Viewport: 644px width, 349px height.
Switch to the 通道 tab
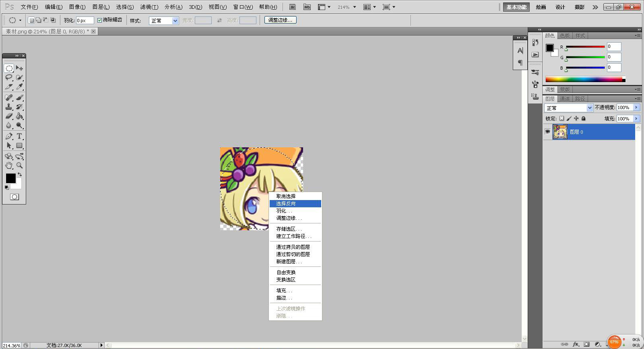pyautogui.click(x=565, y=99)
